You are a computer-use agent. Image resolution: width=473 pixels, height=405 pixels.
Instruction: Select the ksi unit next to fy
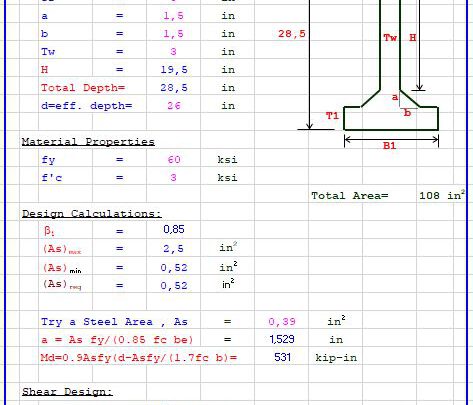[227, 160]
